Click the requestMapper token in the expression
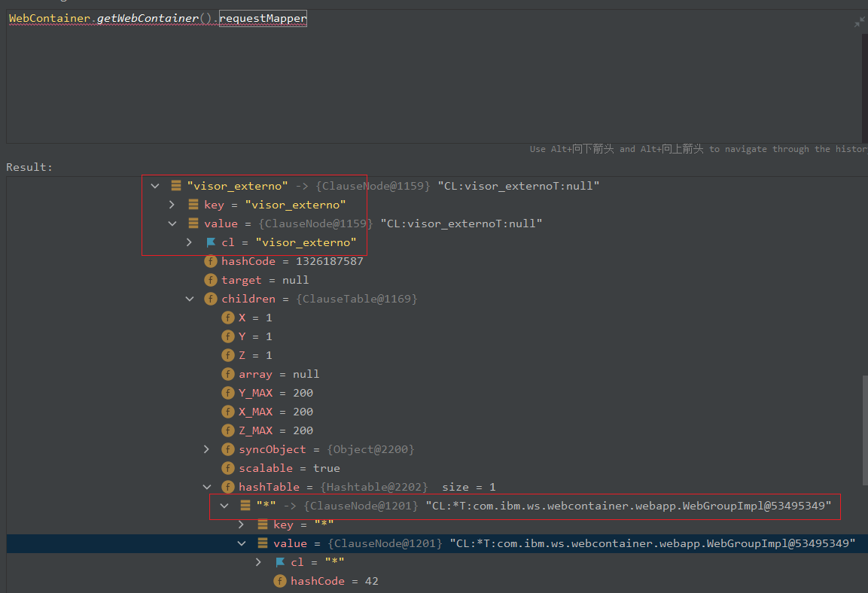Image resolution: width=868 pixels, height=593 pixels. [x=263, y=18]
